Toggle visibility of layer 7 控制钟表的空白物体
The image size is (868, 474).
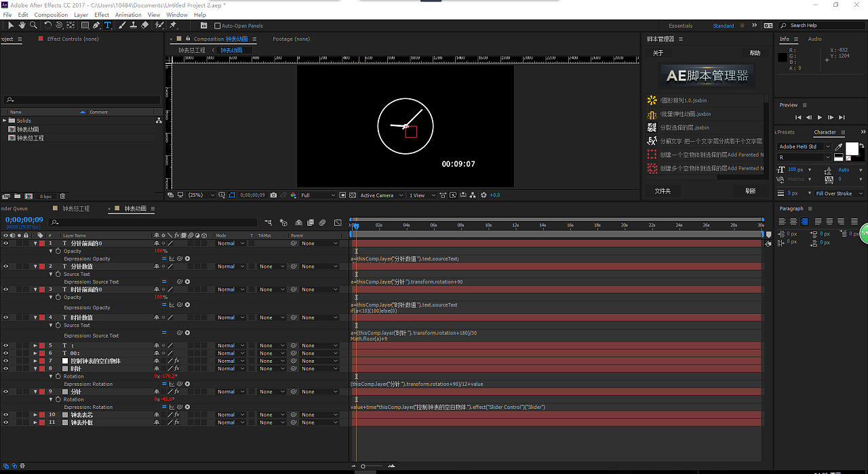[5, 361]
